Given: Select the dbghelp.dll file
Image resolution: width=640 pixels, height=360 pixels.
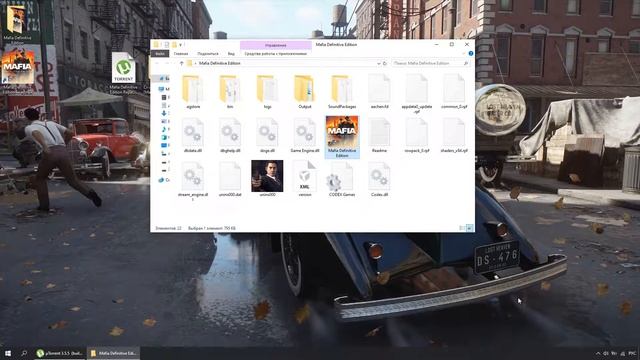Looking at the screenshot, I should coord(230,136).
